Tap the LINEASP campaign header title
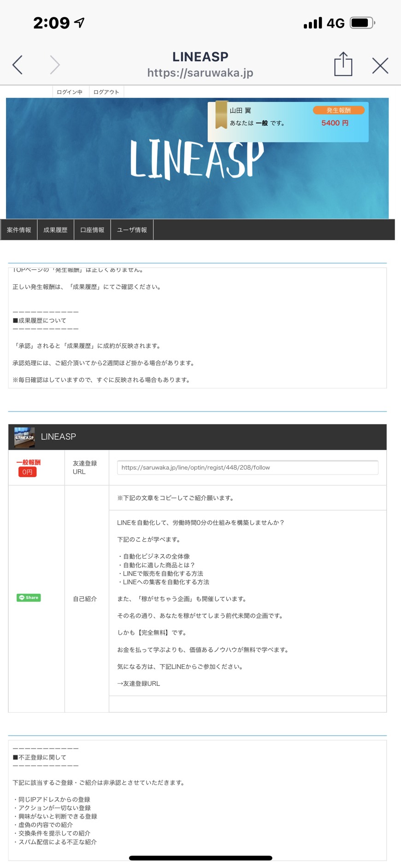Viewport: 401px width, 868px height. (59, 437)
